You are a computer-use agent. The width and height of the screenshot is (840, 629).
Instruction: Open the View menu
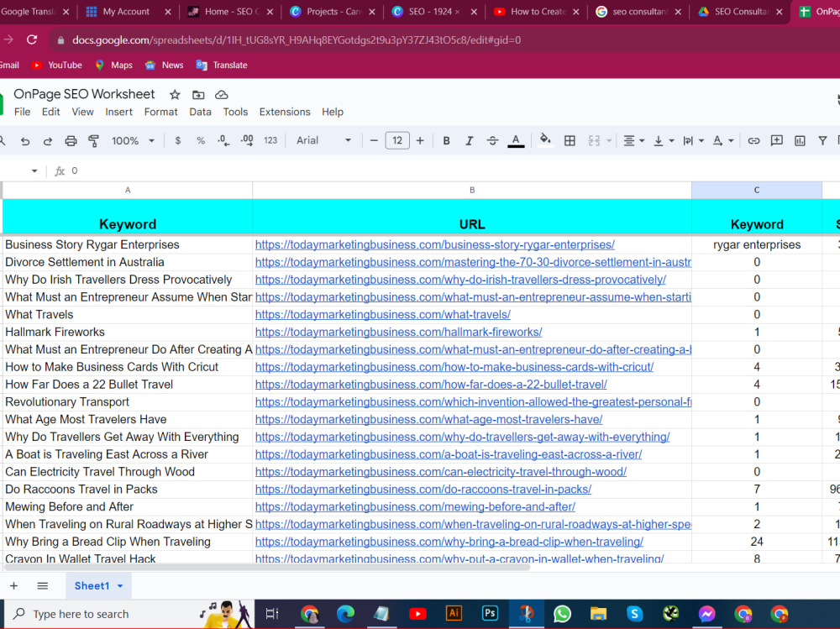click(82, 112)
